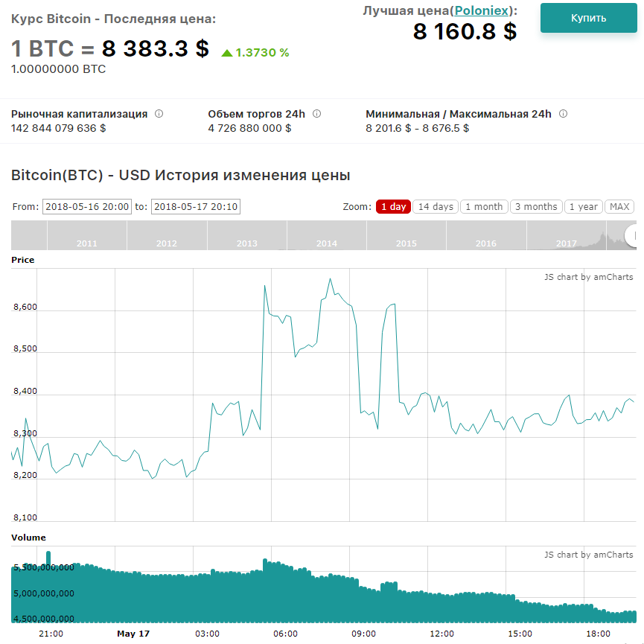Viewport: 644px width, 644px height.
Task: Open the Poloniex exchange link
Action: point(482,10)
